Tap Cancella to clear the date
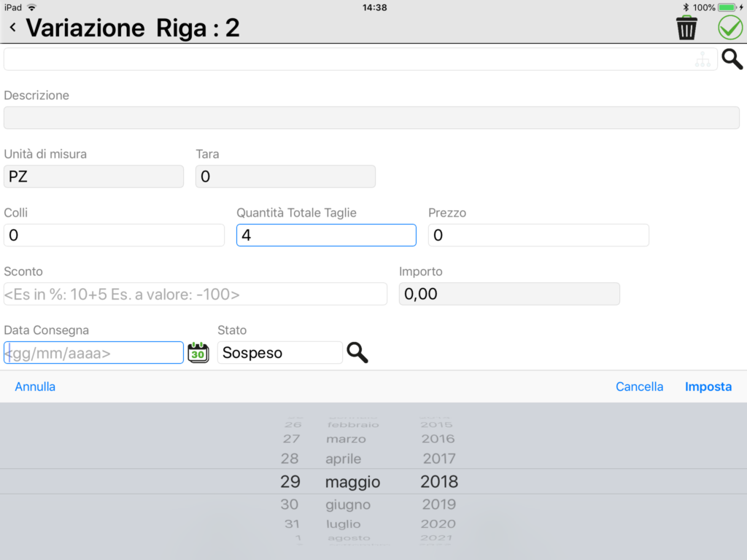The height and width of the screenshot is (560, 747). point(639,386)
